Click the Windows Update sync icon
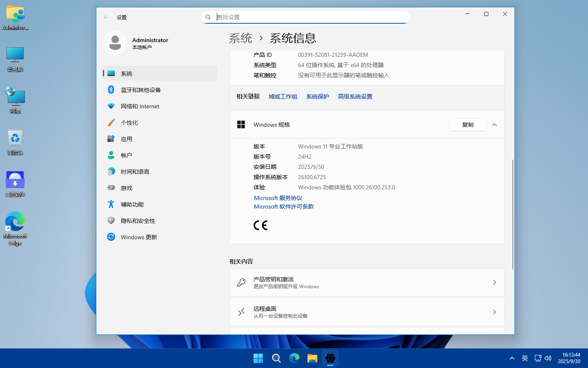 [x=111, y=237]
